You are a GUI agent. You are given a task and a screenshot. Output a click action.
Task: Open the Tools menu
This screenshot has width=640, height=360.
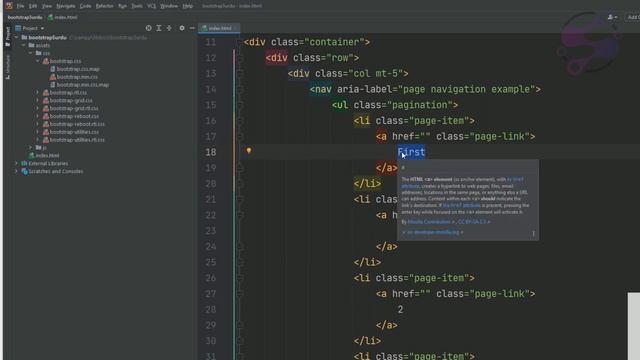[x=137, y=6]
